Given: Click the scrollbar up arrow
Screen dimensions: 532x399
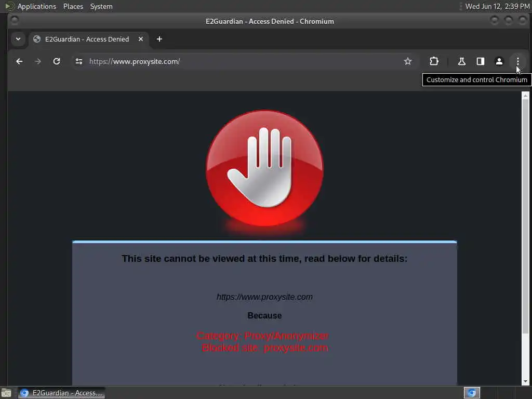Looking at the screenshot, I should point(525,96).
